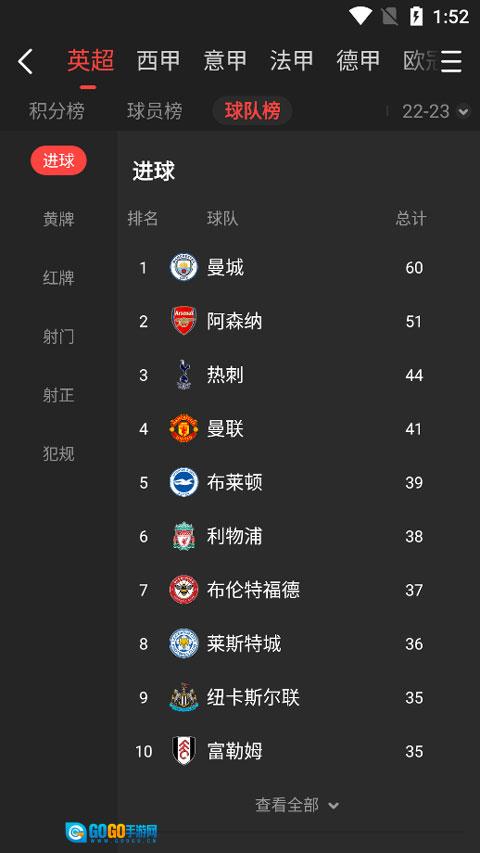Select 射门 in the stat sidebar
Screen dimensions: 480x853
coord(58,337)
